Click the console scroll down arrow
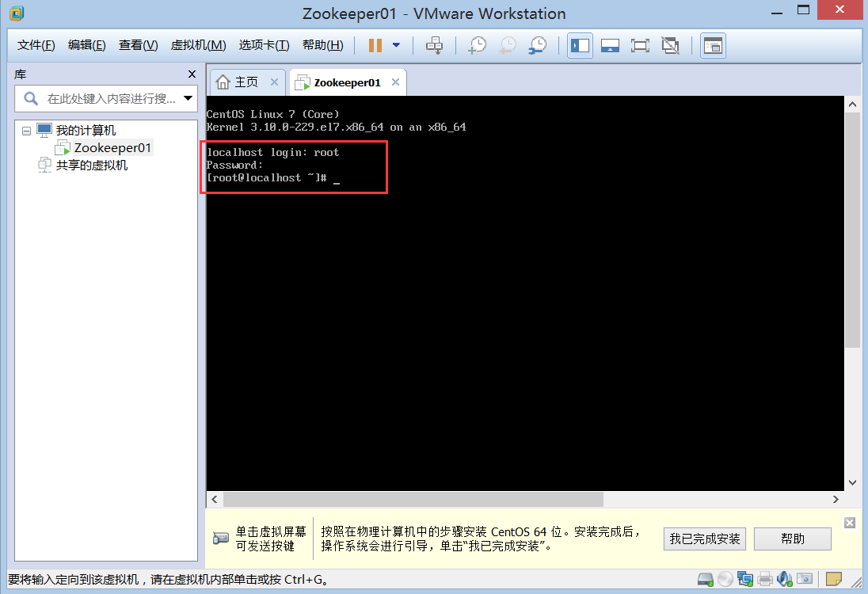 pyautogui.click(x=852, y=483)
